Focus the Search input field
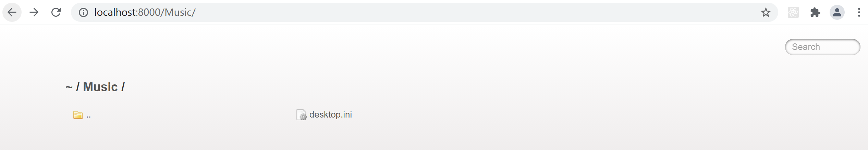This screenshot has width=868, height=150. 822,47
